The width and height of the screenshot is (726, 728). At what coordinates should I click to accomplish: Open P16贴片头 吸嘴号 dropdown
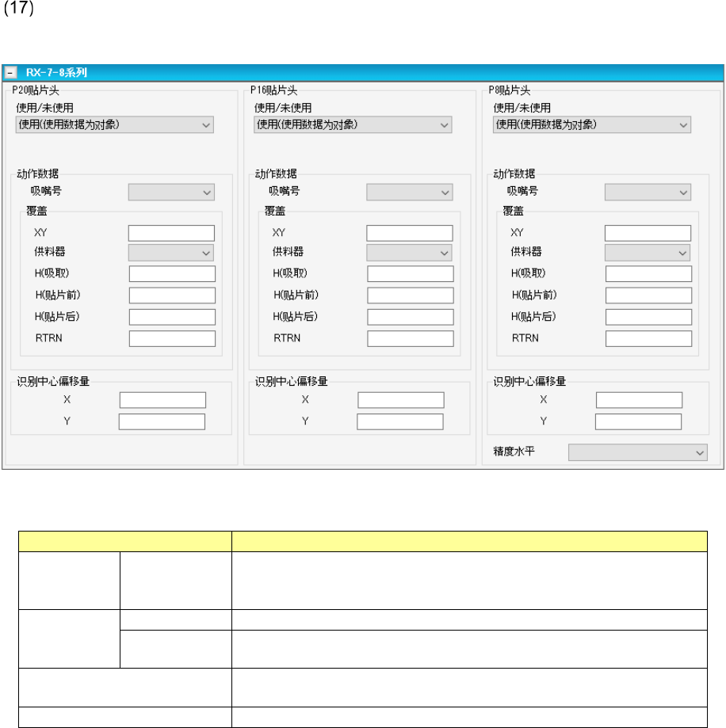coord(410,192)
